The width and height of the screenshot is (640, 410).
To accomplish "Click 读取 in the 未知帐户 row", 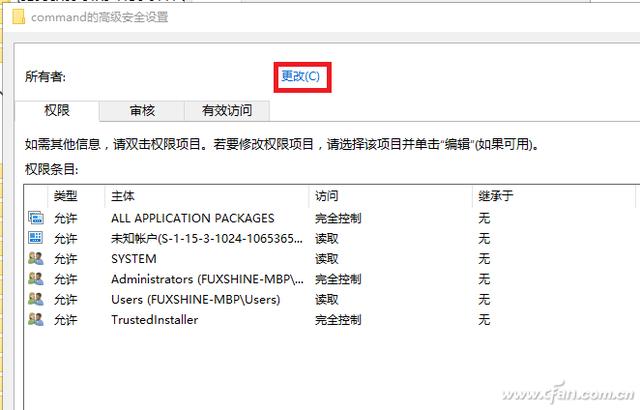I will pos(327,238).
